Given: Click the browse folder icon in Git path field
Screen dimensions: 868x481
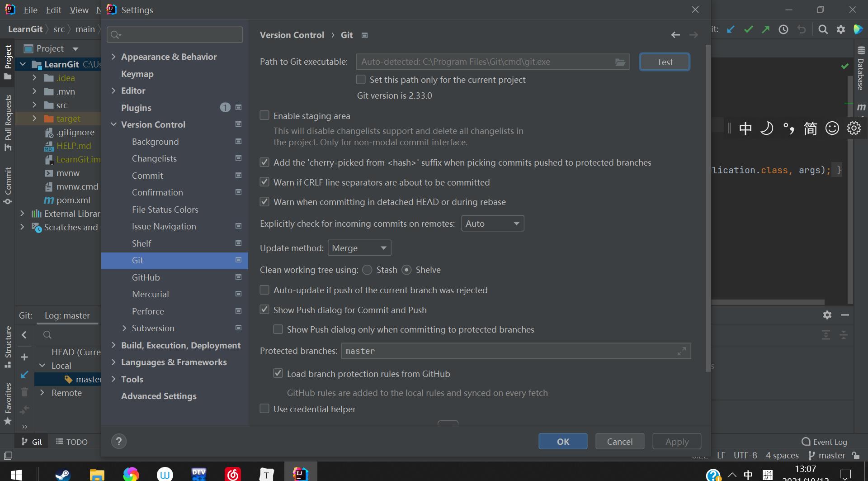Looking at the screenshot, I should point(620,62).
